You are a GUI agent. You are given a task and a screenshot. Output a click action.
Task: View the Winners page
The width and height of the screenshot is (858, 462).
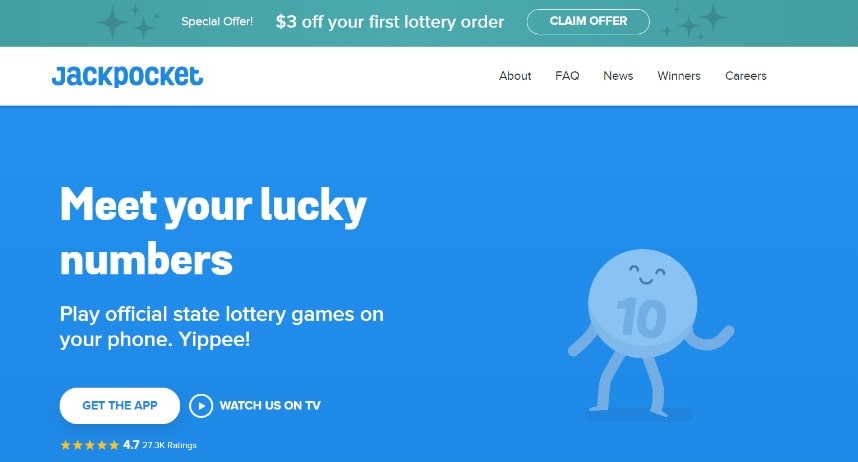679,76
